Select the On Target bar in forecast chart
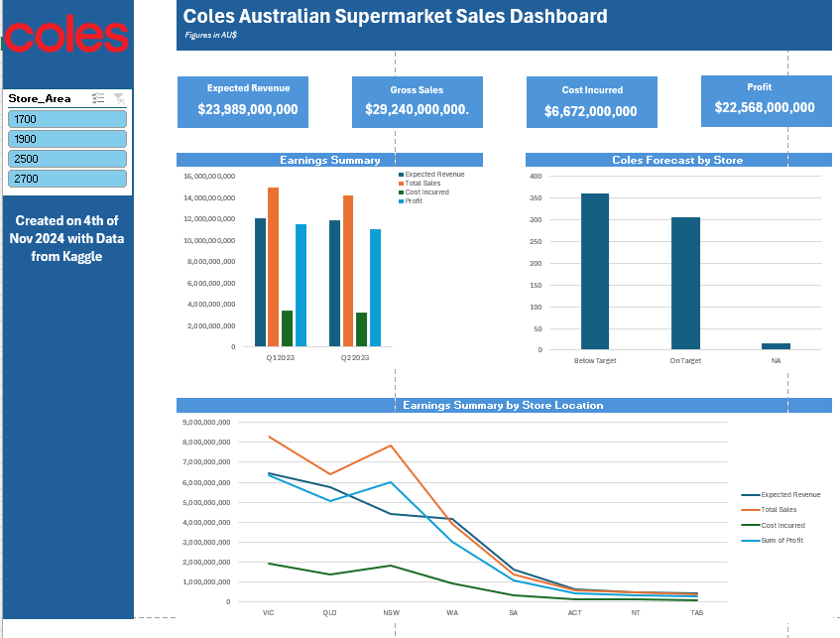This screenshot has width=840, height=638. pyautogui.click(x=685, y=283)
